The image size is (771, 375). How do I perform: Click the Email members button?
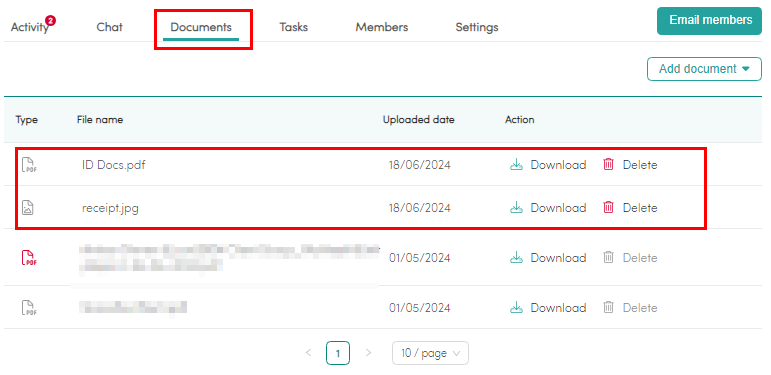709,21
